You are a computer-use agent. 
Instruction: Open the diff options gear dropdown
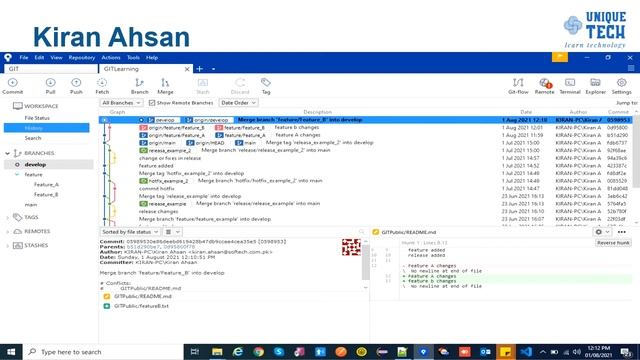(x=602, y=232)
